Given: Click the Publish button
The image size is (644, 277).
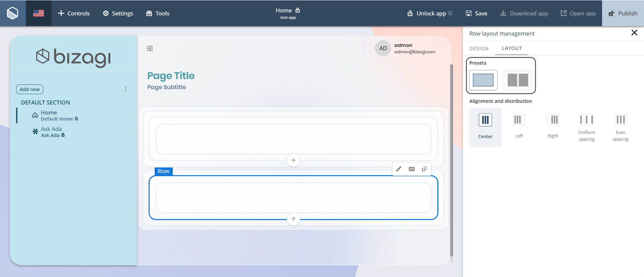Looking at the screenshot, I should pyautogui.click(x=623, y=13).
